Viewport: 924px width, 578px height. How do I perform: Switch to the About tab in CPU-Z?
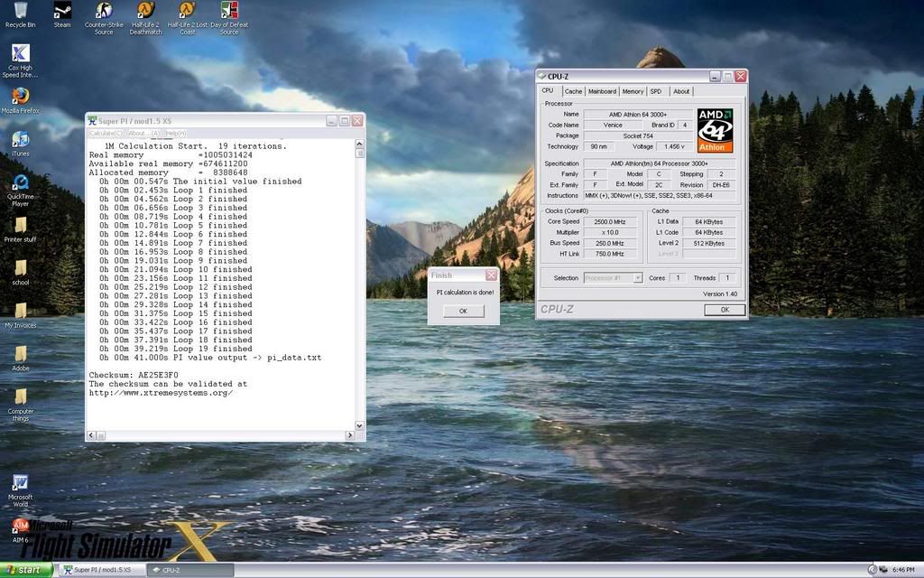coord(681,91)
